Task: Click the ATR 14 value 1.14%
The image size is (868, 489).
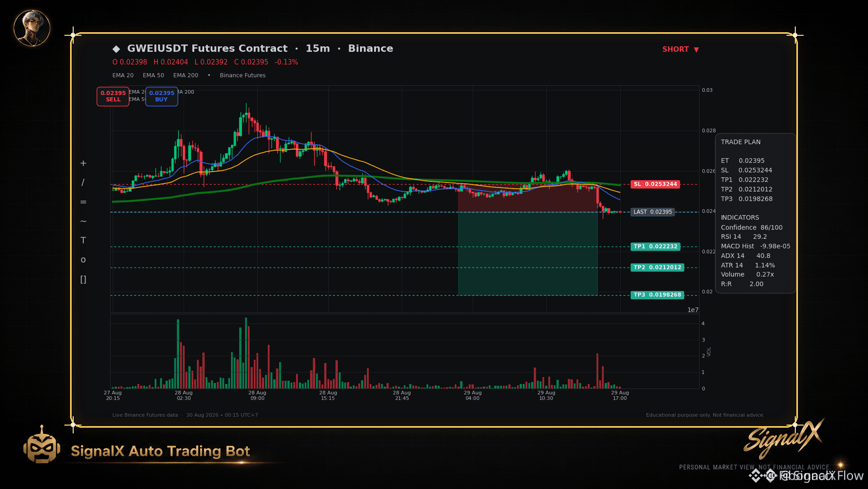Action: (765, 266)
